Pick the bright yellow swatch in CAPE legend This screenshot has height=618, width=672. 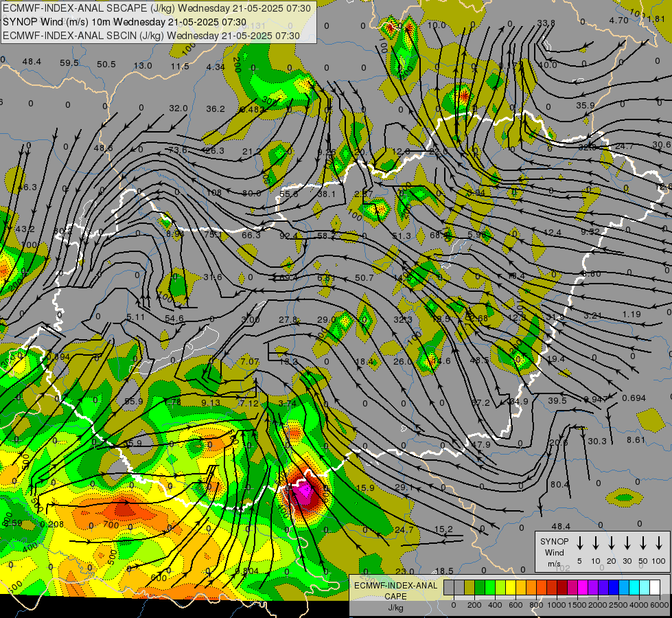point(511,588)
